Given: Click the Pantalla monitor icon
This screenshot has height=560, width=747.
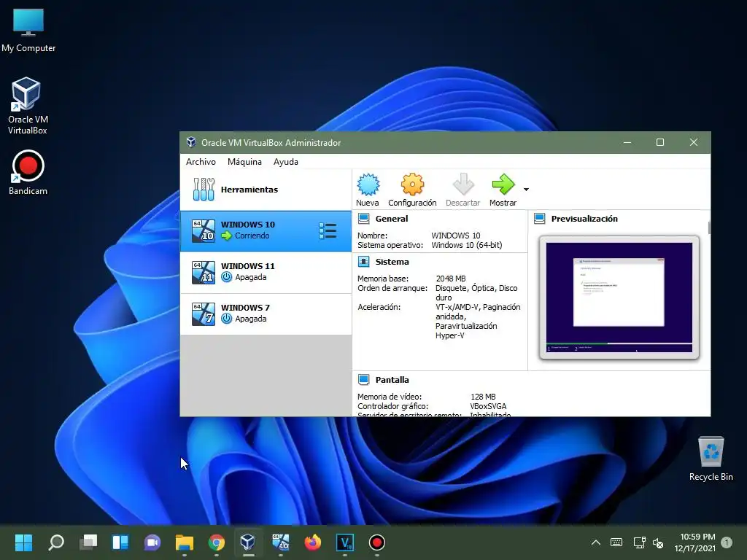Looking at the screenshot, I should tap(363, 379).
